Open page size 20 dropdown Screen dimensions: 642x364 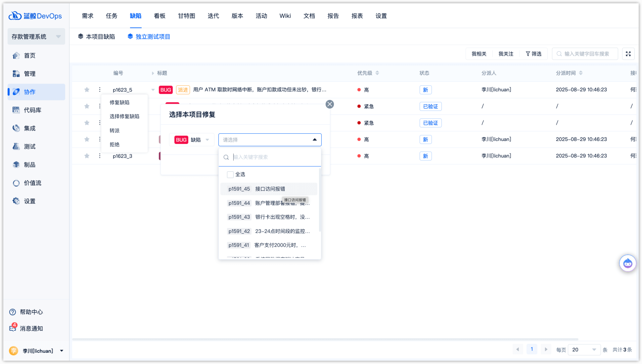point(584,350)
